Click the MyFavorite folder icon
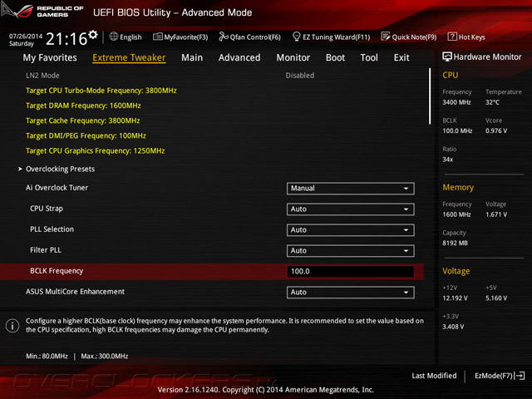 click(157, 37)
